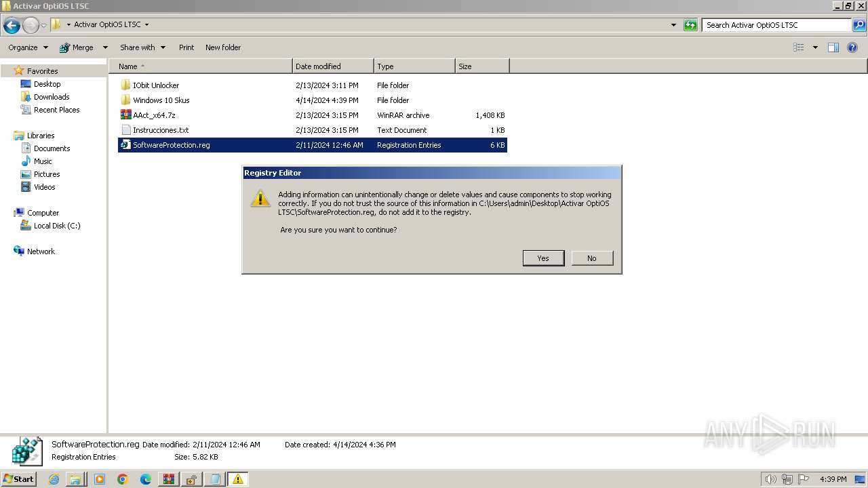Focus the Search Activar OptiOS LTSC field

[776, 25]
